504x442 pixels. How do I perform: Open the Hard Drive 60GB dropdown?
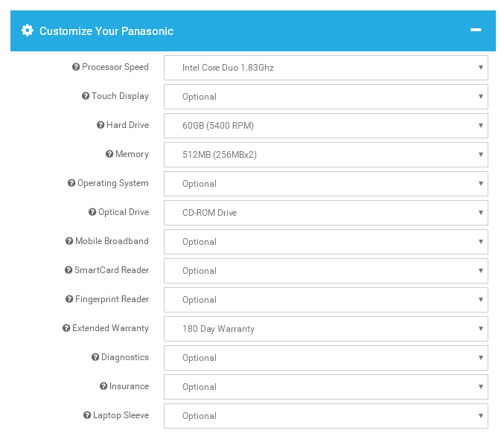tap(325, 126)
